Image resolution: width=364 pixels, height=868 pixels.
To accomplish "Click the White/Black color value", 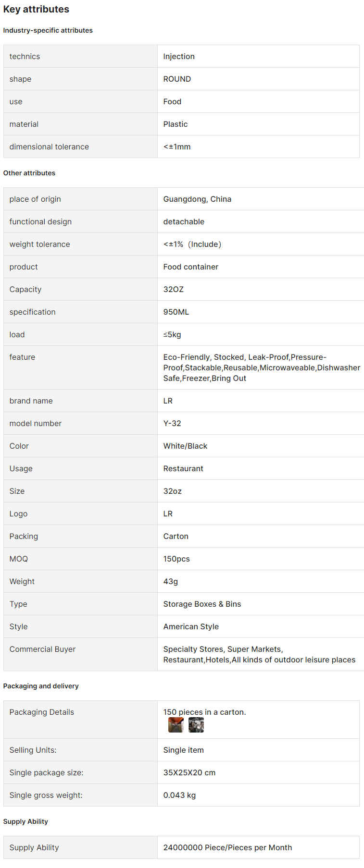I will click(x=185, y=446).
